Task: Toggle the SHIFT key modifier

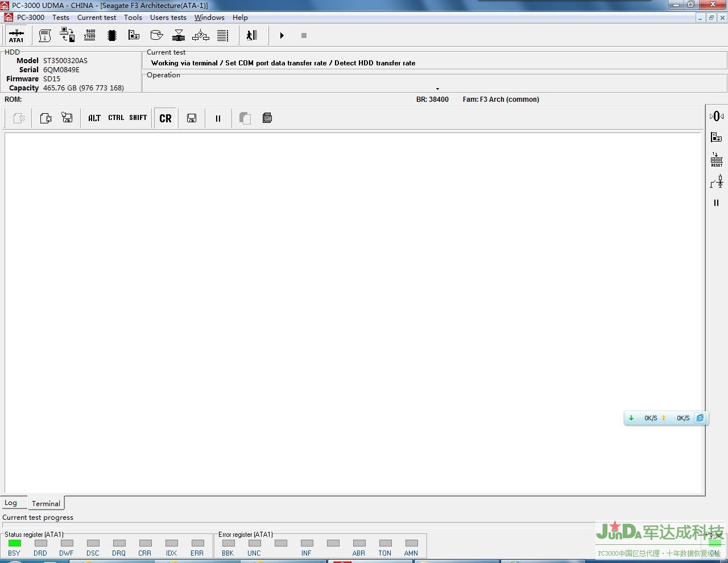Action: 138,118
